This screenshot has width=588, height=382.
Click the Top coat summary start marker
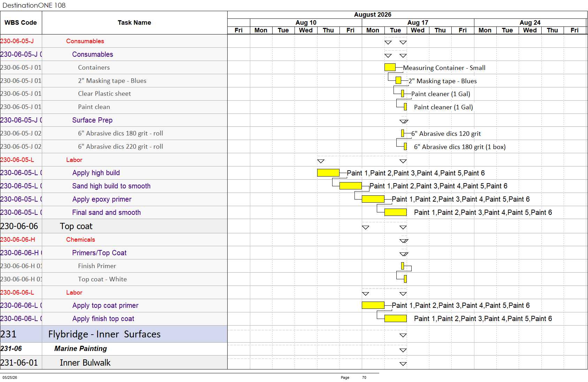[x=365, y=227]
